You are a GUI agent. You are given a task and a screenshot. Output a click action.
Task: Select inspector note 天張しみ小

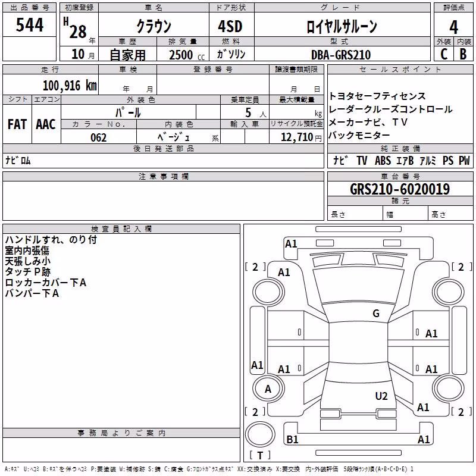click(27, 261)
